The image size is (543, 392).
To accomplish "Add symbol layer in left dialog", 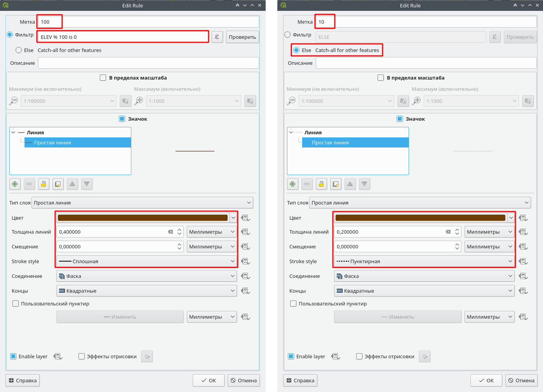I will point(15,184).
